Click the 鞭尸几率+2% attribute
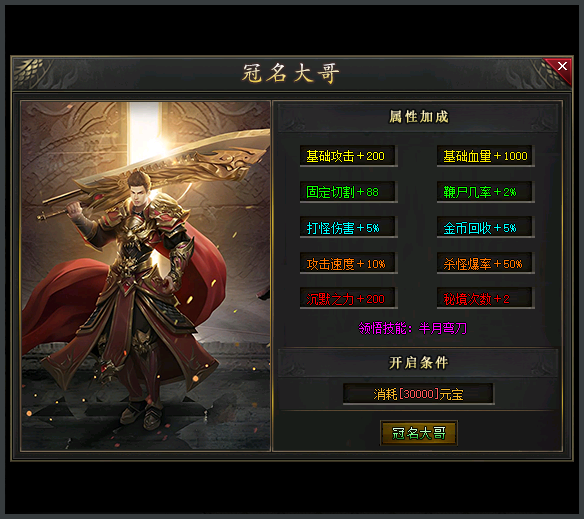 (485, 192)
